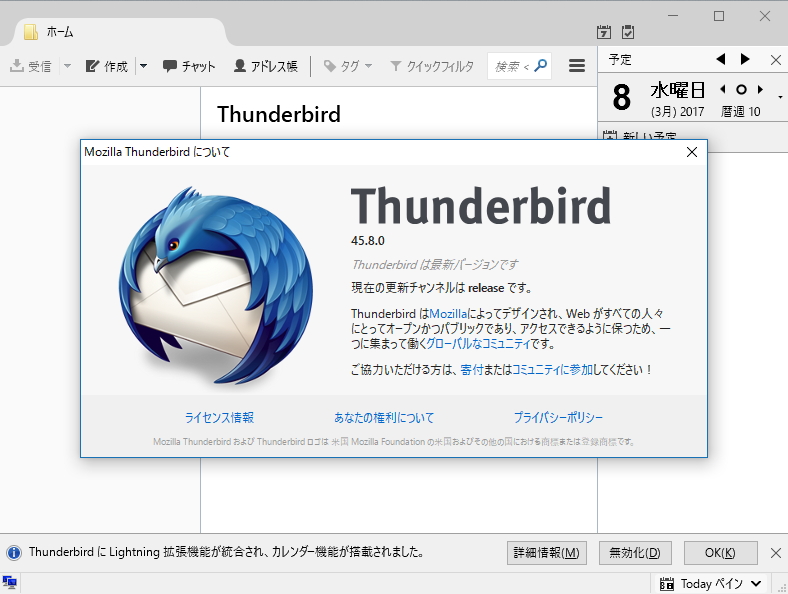
Task: Open the グローバルなコミュニティ link
Action: coord(478,344)
